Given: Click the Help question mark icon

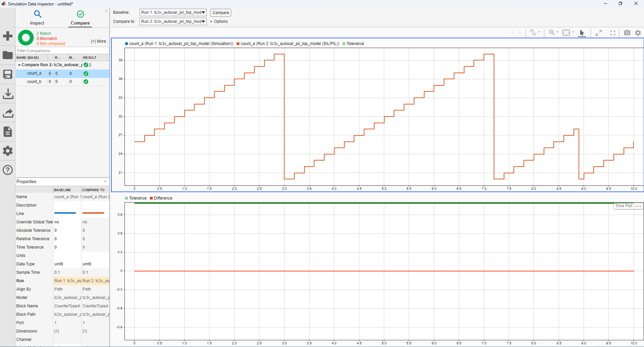Looking at the screenshot, I should [8, 170].
